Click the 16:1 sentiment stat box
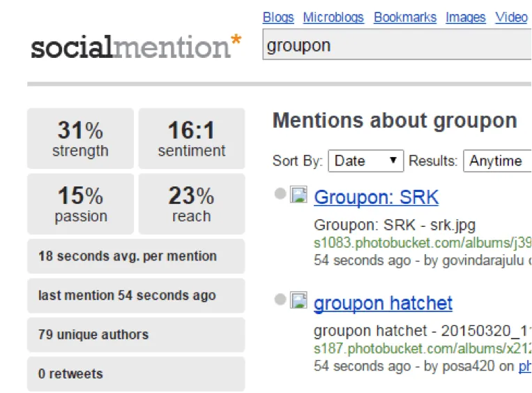This screenshot has height=393, width=532. [x=192, y=138]
